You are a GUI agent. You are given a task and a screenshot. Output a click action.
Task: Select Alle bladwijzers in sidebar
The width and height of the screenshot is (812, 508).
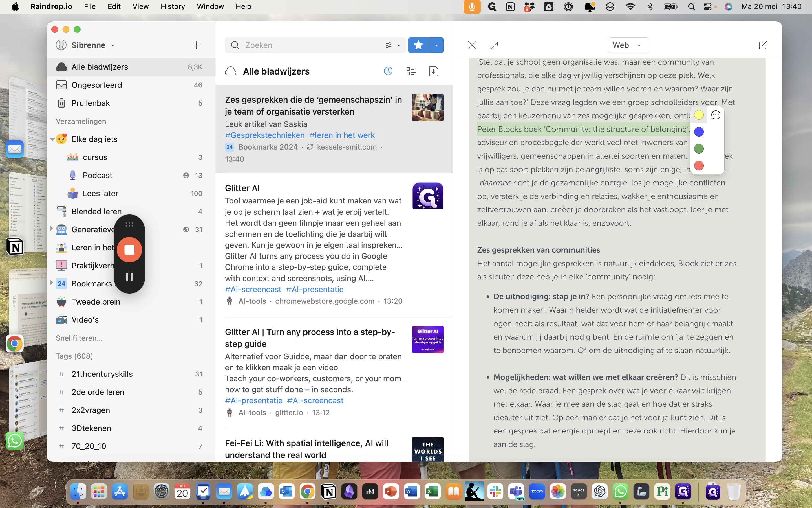pyautogui.click(x=131, y=67)
